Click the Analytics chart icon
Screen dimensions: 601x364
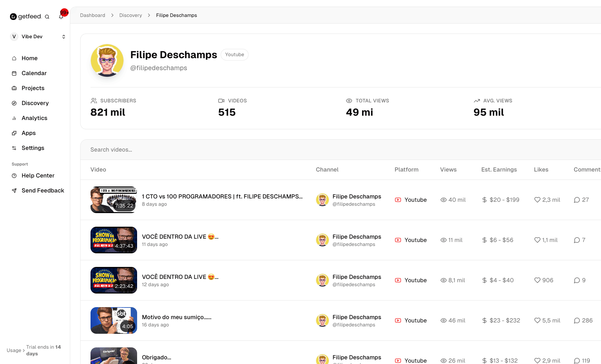click(14, 118)
